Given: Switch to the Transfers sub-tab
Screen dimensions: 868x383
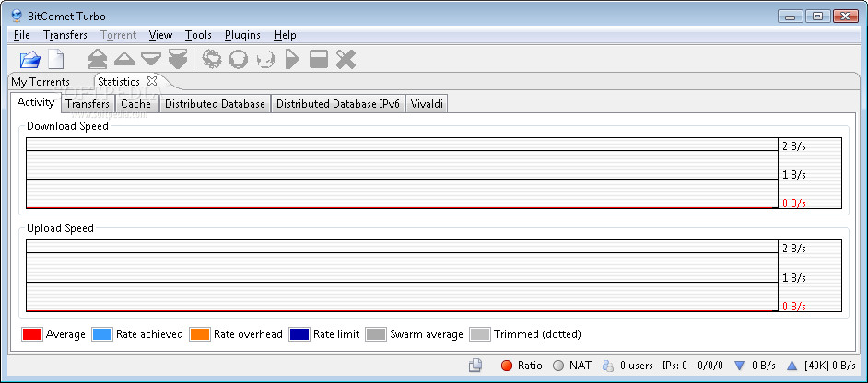Looking at the screenshot, I should pos(88,103).
